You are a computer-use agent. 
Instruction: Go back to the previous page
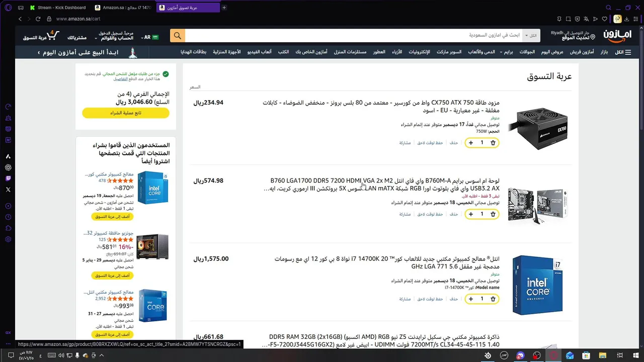pyautogui.click(x=20, y=19)
